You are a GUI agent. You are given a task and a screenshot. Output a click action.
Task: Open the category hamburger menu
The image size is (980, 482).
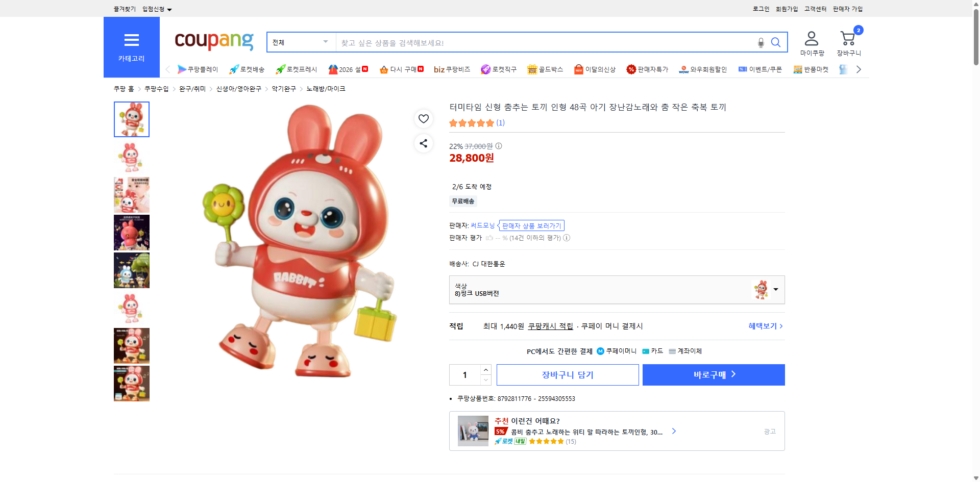click(131, 40)
